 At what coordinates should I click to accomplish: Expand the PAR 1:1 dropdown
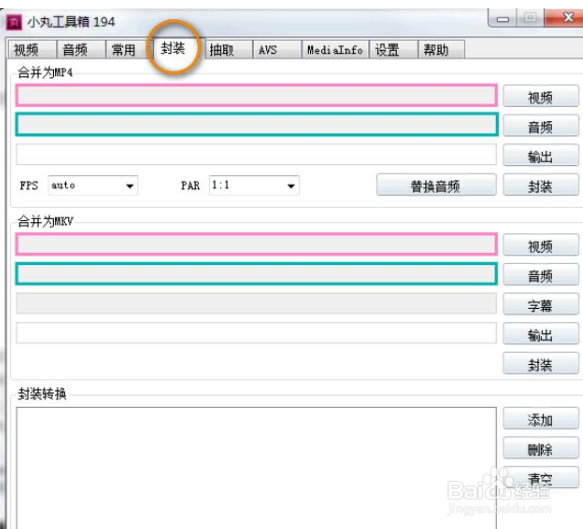(x=254, y=185)
